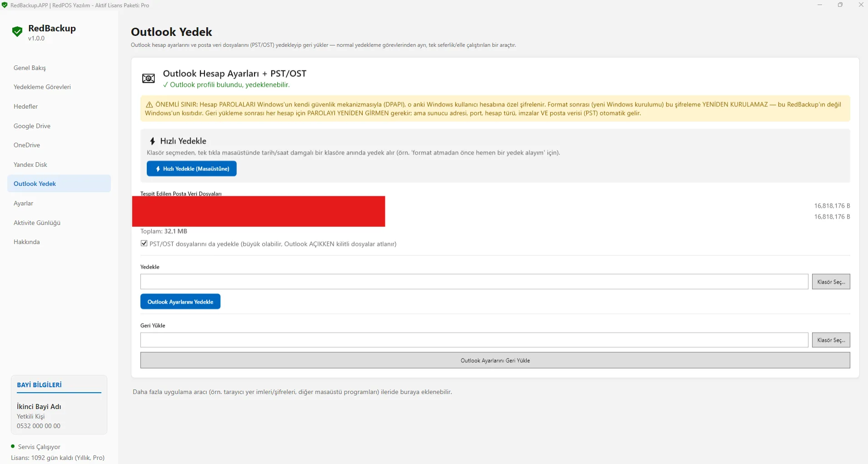The width and height of the screenshot is (868, 464).
Task: Click the lightning bolt beside Hızlı Yedekle heading
Action: [x=153, y=141]
